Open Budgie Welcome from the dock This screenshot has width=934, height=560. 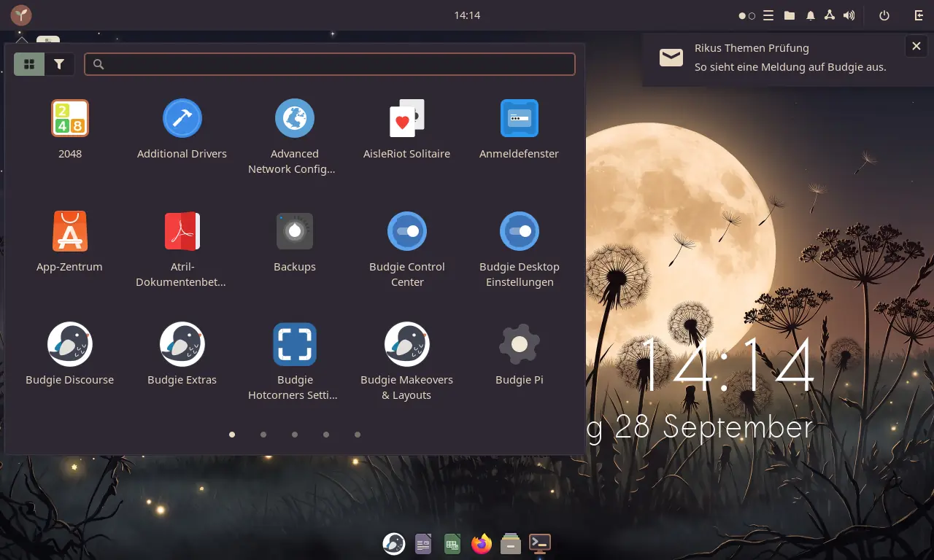pyautogui.click(x=394, y=543)
